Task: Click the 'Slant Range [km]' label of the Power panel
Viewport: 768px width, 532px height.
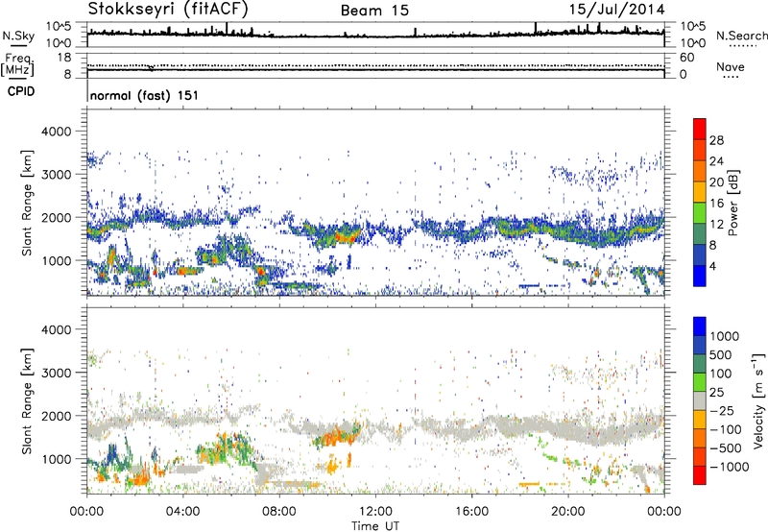Action: [x=27, y=203]
